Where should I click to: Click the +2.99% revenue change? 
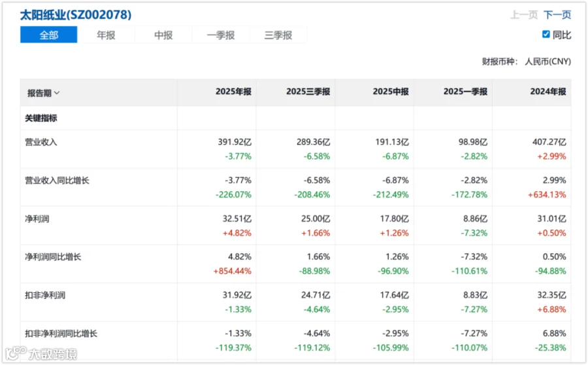[551, 156]
